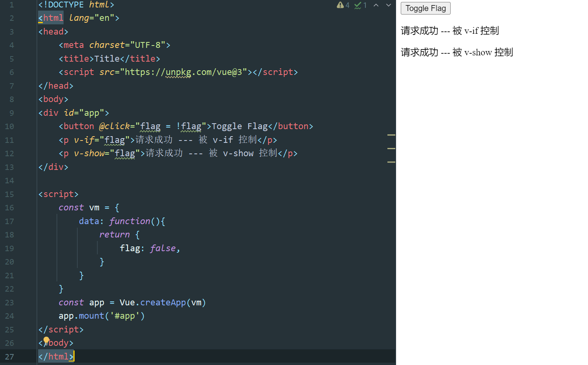Click line number 19 in the gutter
Viewport: 588px width, 365px height.
point(9,248)
